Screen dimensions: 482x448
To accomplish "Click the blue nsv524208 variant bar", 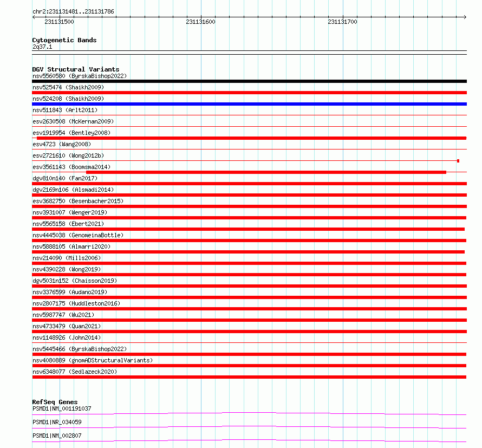I will click(x=249, y=104).
